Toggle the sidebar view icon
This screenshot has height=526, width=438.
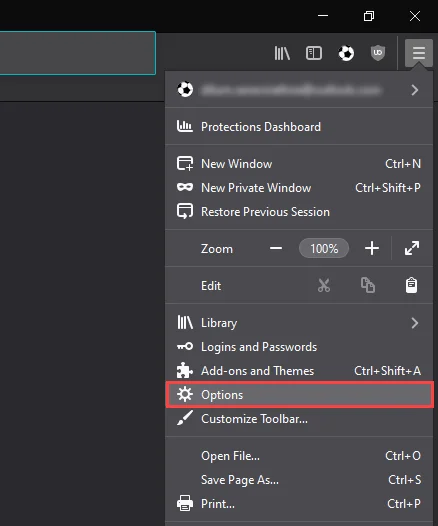[314, 53]
